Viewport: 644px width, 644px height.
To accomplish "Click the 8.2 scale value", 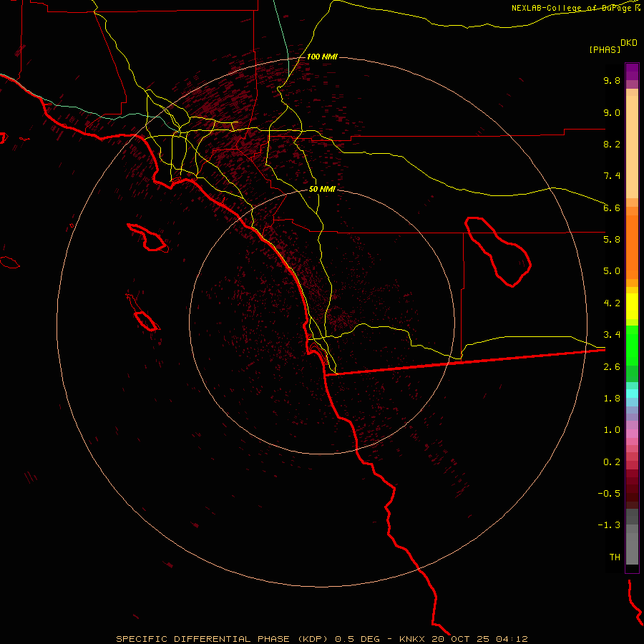I will (612, 144).
